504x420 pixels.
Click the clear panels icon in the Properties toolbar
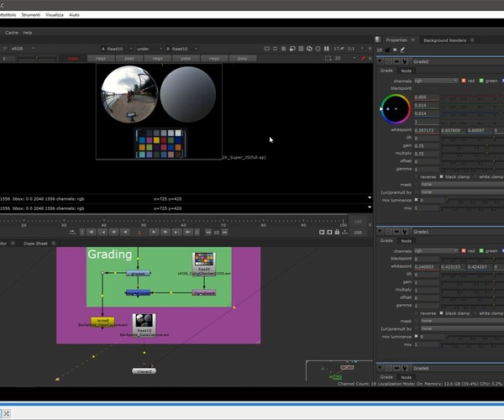point(395,50)
